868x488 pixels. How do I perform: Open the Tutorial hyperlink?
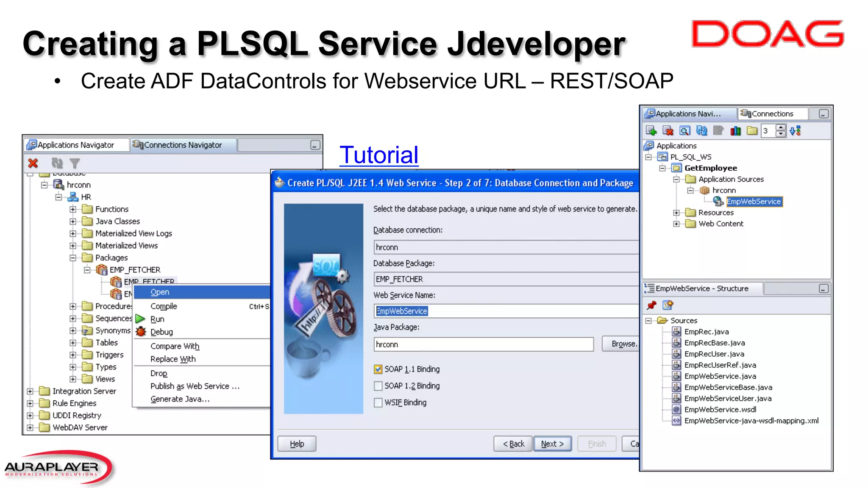[x=379, y=155]
